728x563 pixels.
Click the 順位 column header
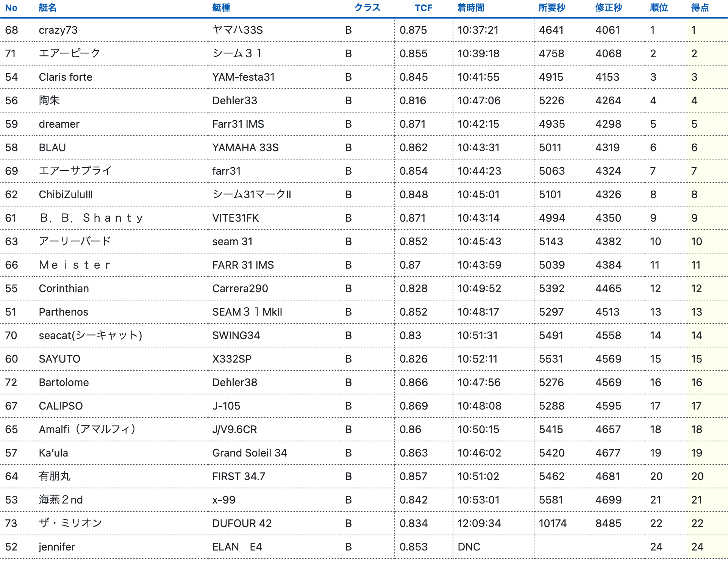click(x=659, y=8)
